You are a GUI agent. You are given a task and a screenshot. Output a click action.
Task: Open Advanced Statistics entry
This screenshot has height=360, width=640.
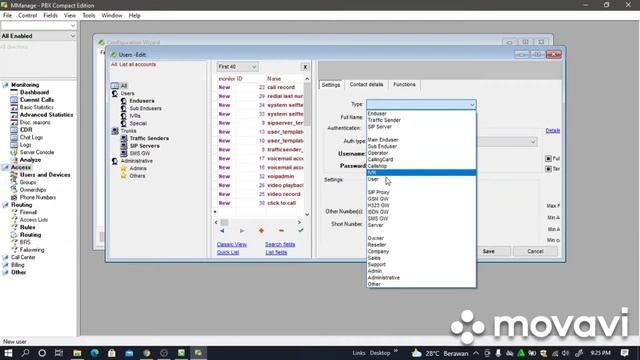click(x=47, y=115)
